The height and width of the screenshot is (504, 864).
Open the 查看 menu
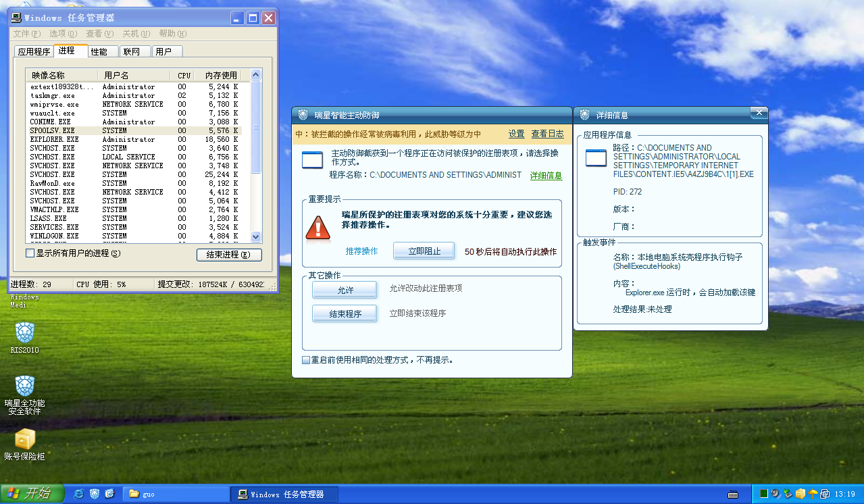[x=100, y=34]
